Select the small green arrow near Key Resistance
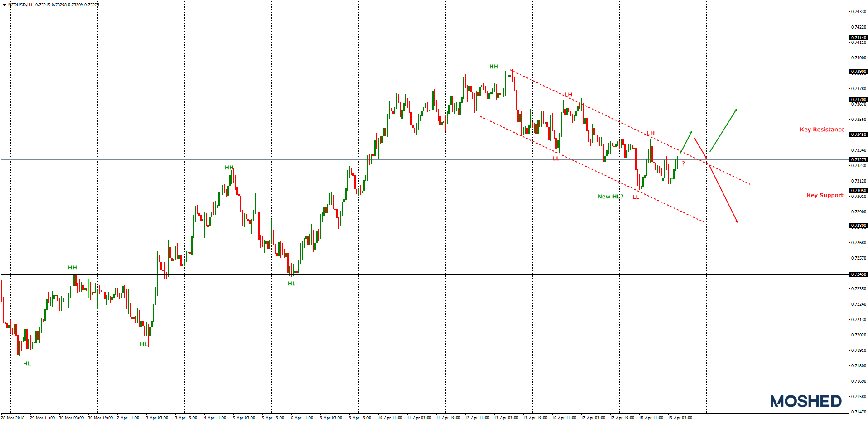The width and height of the screenshot is (868, 423). [686, 143]
